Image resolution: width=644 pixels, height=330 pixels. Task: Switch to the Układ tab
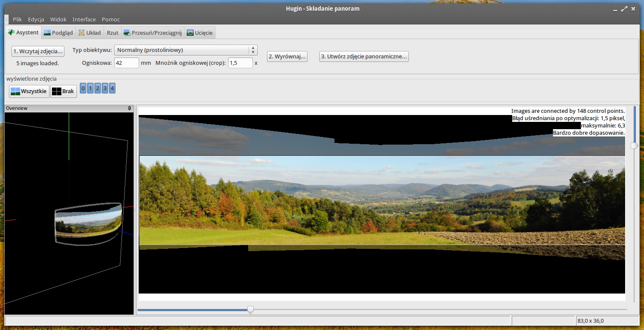point(90,33)
